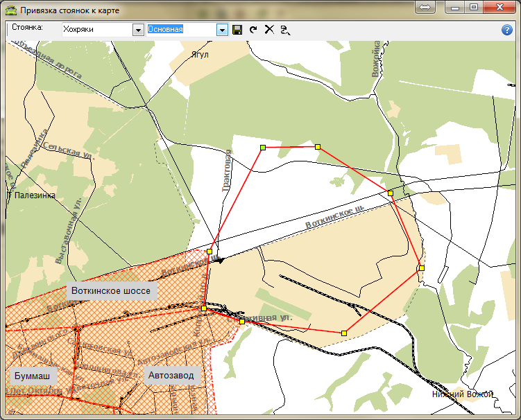This screenshot has width=521, height=420.
Task: Click the rightmost yellow polygon vertex
Action: point(421,268)
